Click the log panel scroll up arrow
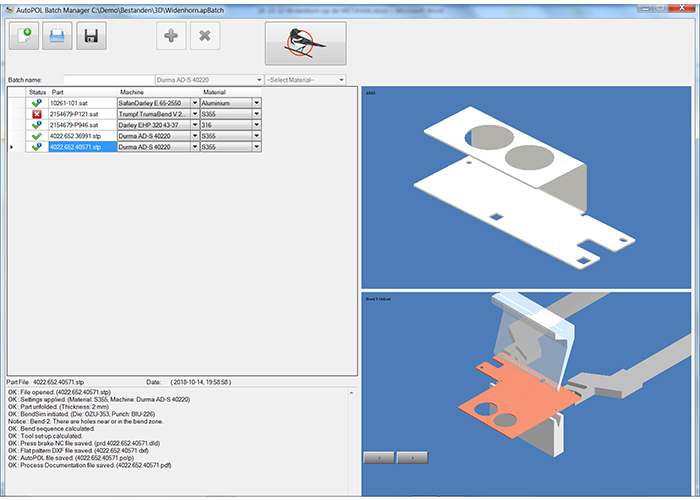The image size is (700, 500). pos(351,393)
